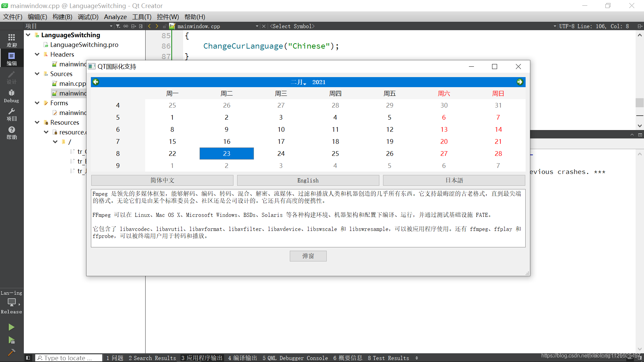Select LanguageSwitching.pro in project tree
The height and width of the screenshot is (362, 644).
(x=84, y=45)
